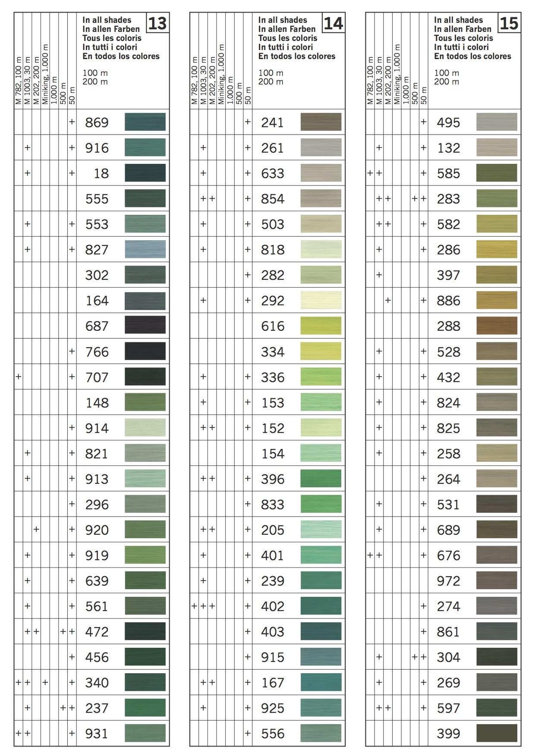Click the color swatch for shade 869
535x756 pixels.
[x=145, y=122]
